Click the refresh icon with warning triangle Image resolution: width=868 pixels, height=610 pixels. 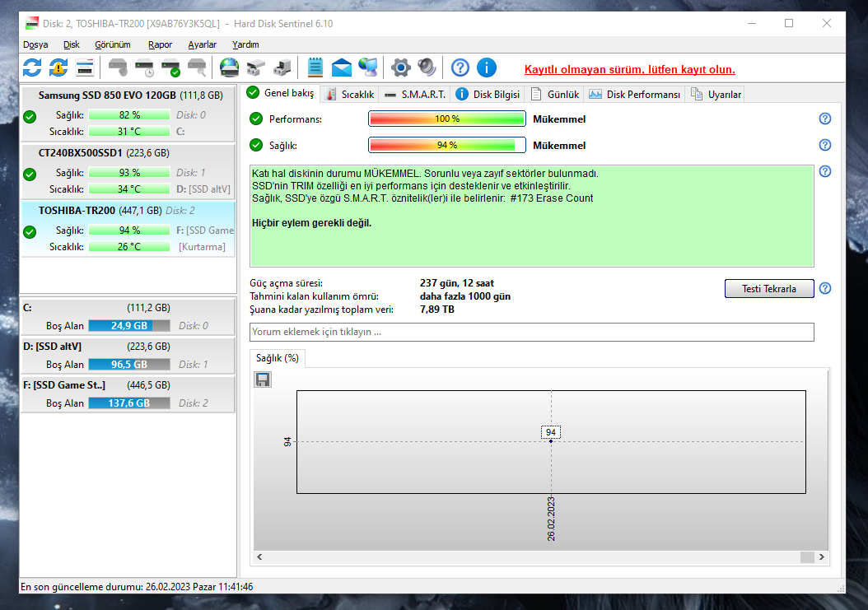[x=58, y=68]
